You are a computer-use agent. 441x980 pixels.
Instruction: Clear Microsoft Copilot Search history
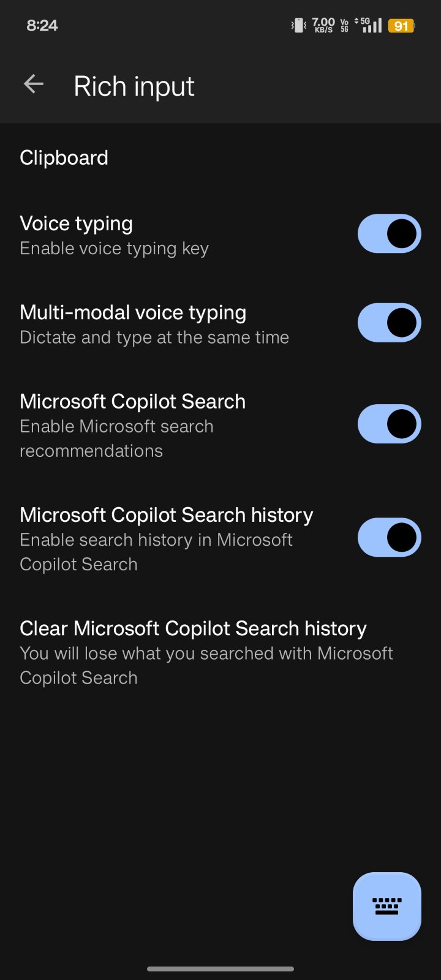pos(193,628)
